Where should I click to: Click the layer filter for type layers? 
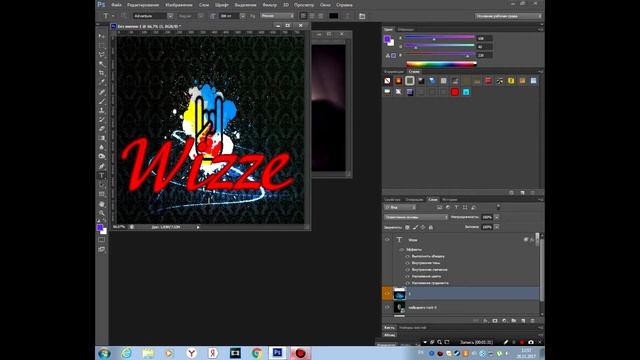pos(456,207)
